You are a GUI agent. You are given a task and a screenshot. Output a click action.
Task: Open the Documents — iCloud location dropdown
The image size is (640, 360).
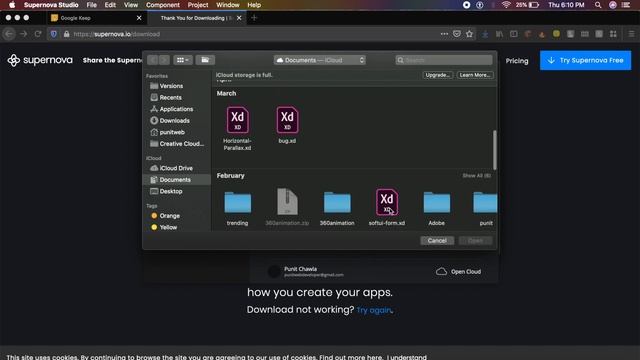coord(320,60)
